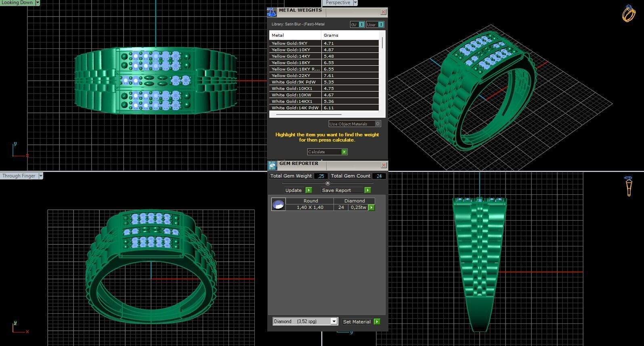Click the Metal Weights scale icon
Screen dimensions: 644x346
tap(272, 12)
